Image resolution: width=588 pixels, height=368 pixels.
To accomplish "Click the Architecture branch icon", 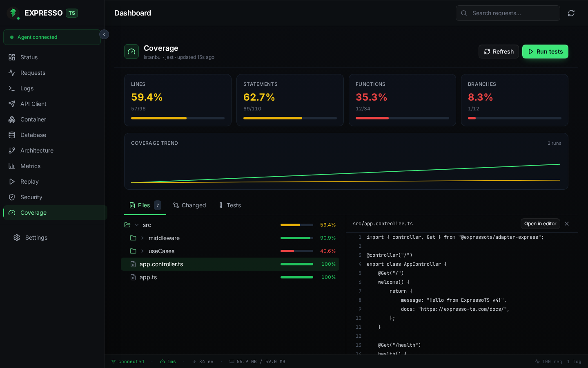I will point(12,150).
